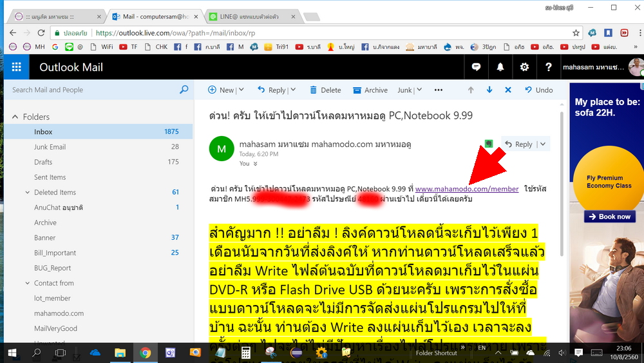Click the EN language indicator
This screenshot has height=363, width=644.
[482, 348]
